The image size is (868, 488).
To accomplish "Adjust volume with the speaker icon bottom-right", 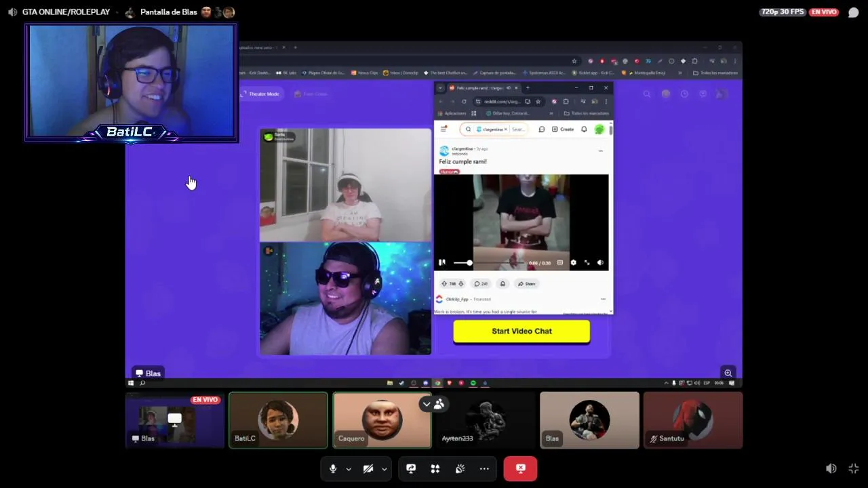I will click(x=831, y=468).
